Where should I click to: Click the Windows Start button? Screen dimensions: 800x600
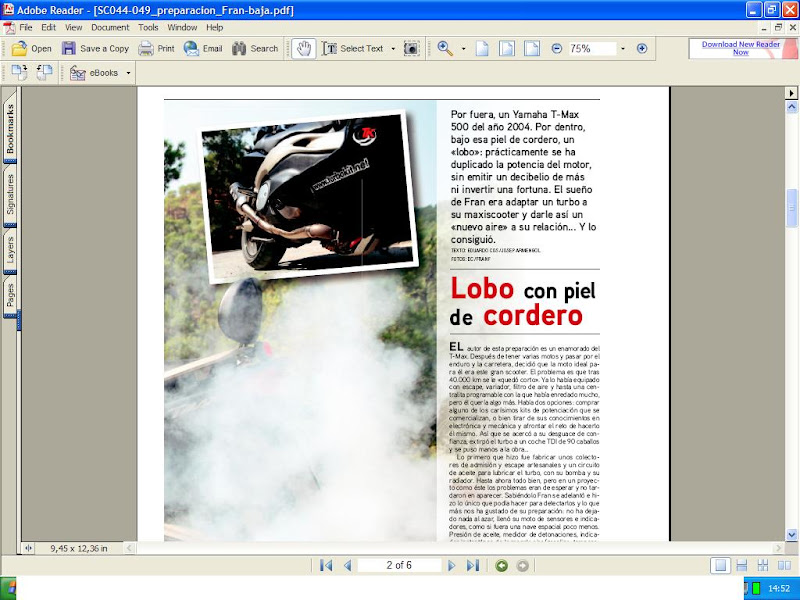(8, 588)
